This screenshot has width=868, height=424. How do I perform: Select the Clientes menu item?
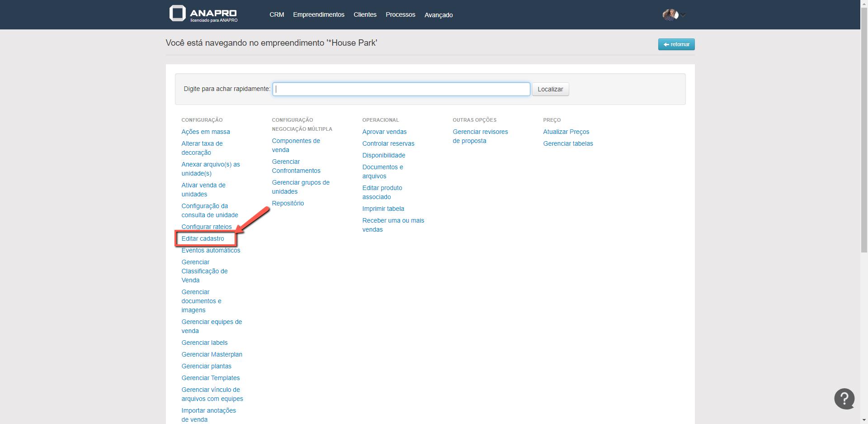(x=365, y=14)
